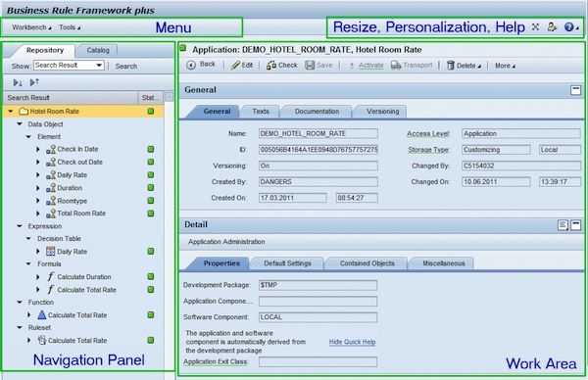Collapse the Formula node
The width and height of the screenshot is (588, 380).
point(28,263)
